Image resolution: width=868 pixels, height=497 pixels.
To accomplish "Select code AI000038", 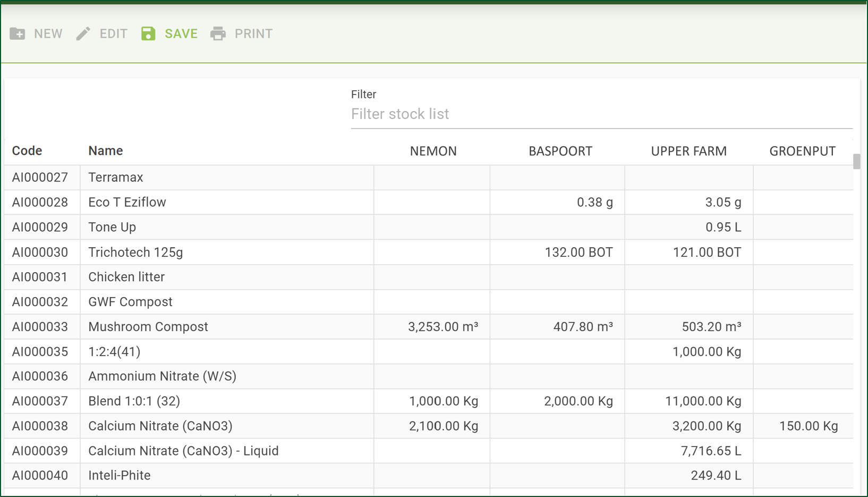I will (x=40, y=426).
